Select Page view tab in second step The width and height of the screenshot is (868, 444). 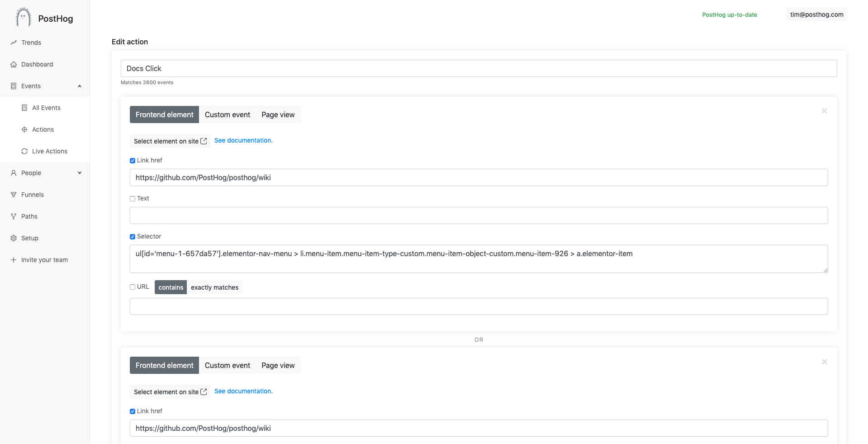(278, 365)
